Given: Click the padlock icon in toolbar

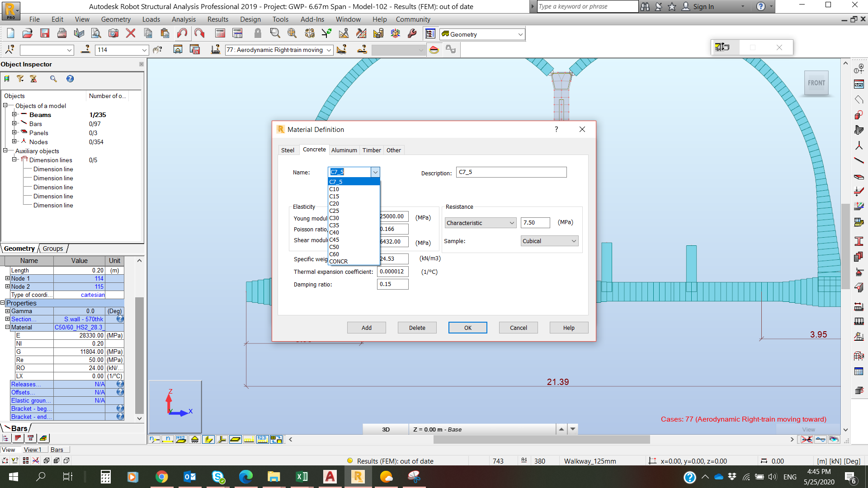Looking at the screenshot, I should (258, 33).
